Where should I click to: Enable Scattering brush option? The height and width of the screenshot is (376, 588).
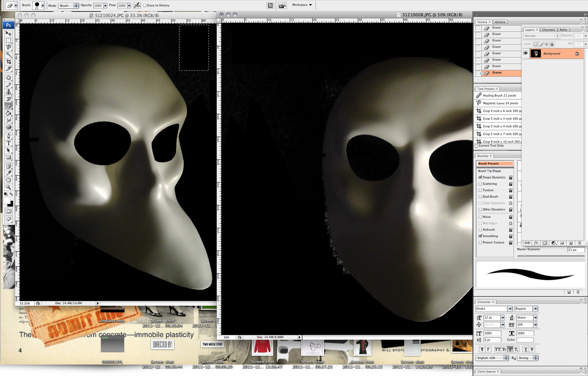click(x=480, y=184)
